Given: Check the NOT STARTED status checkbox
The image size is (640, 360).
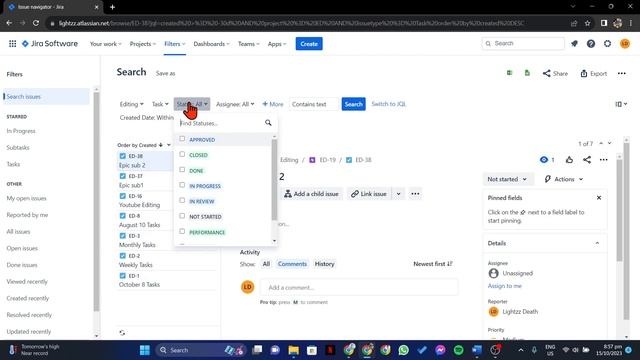Looking at the screenshot, I should click(182, 216).
